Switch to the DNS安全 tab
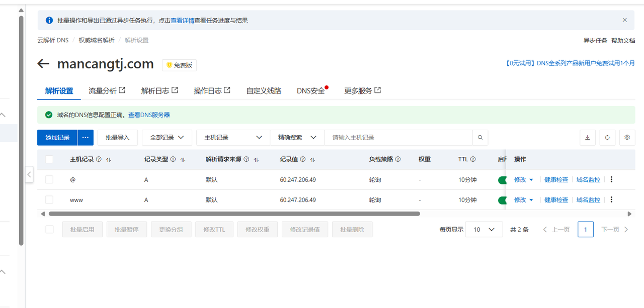Image resolution: width=644 pixels, height=308 pixels. coord(310,91)
